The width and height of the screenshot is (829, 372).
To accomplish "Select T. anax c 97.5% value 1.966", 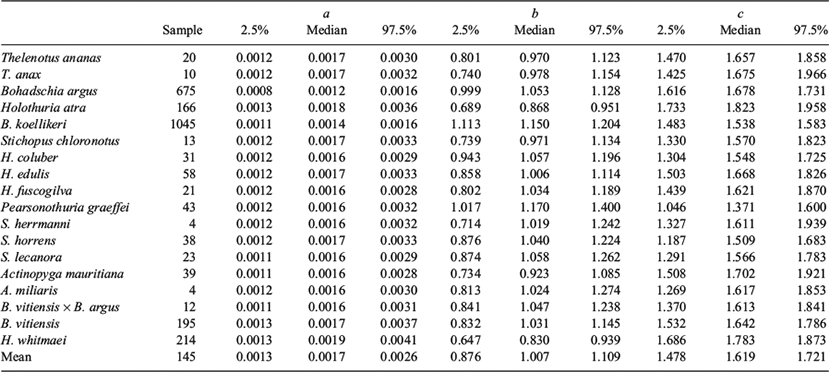I will [813, 75].
